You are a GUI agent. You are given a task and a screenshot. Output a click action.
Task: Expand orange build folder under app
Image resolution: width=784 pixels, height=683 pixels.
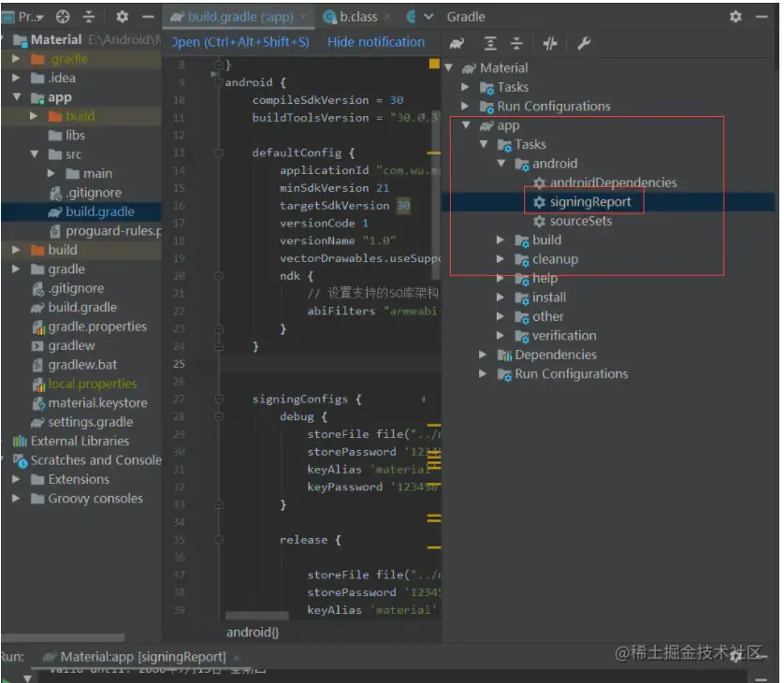pos(34,116)
